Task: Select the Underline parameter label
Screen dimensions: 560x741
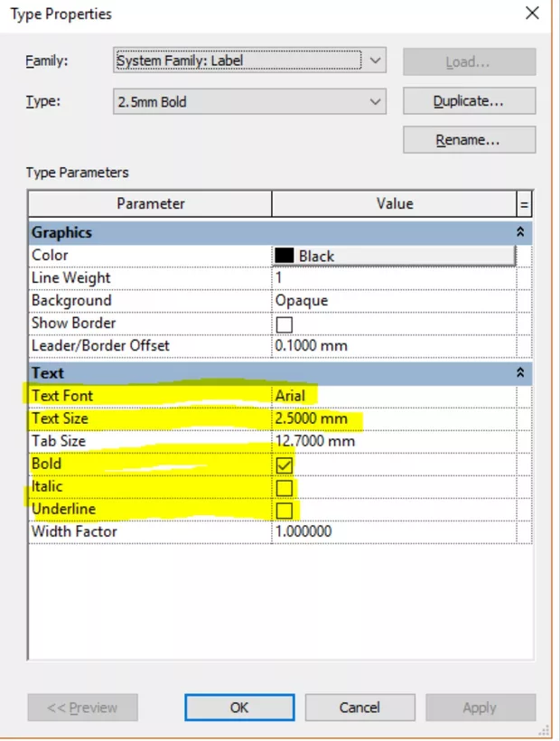Action: 64,509
